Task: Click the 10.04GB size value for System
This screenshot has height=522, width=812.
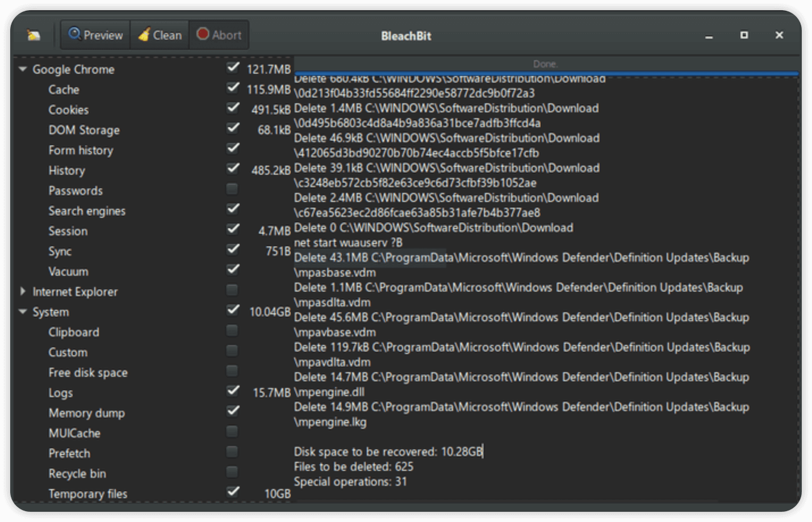Action: pos(270,312)
